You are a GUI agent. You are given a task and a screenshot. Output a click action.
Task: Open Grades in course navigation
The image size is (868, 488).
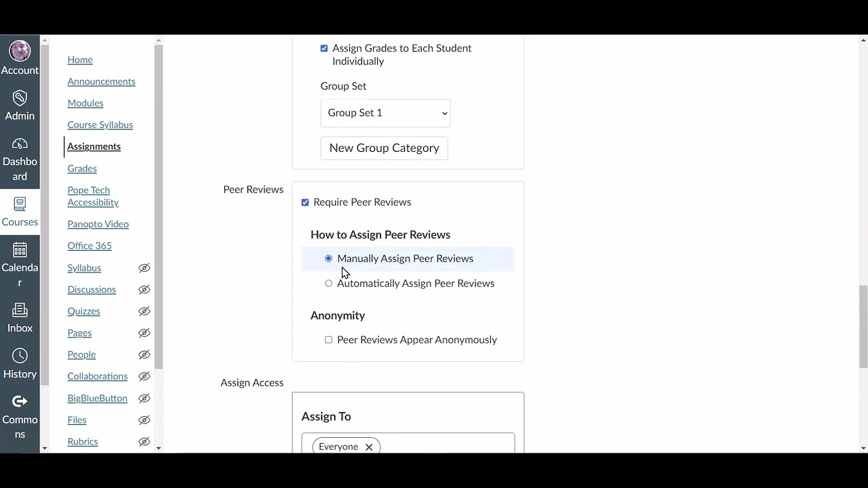[82, 168]
